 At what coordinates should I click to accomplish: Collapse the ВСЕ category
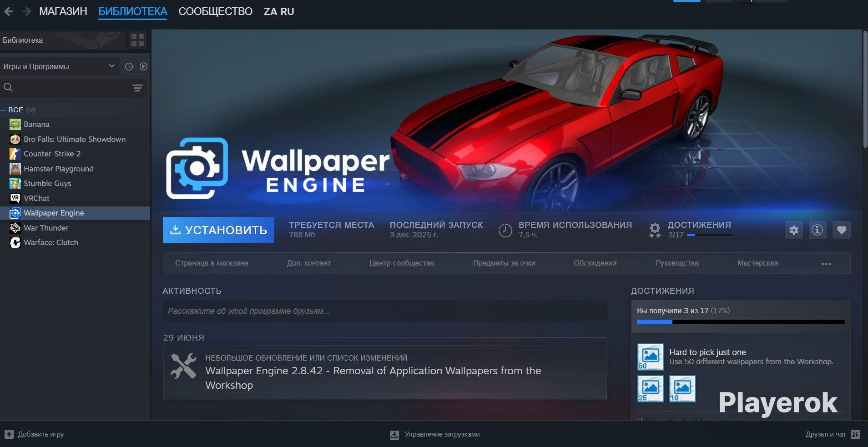tap(3, 110)
